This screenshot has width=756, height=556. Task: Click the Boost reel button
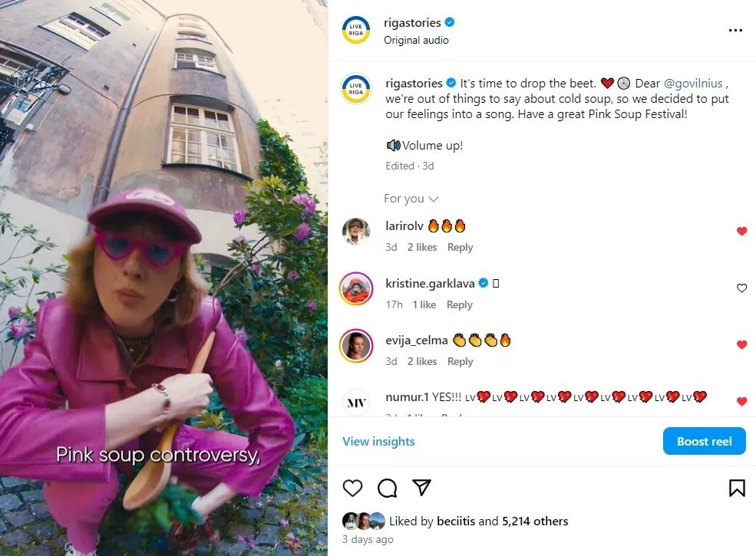704,441
